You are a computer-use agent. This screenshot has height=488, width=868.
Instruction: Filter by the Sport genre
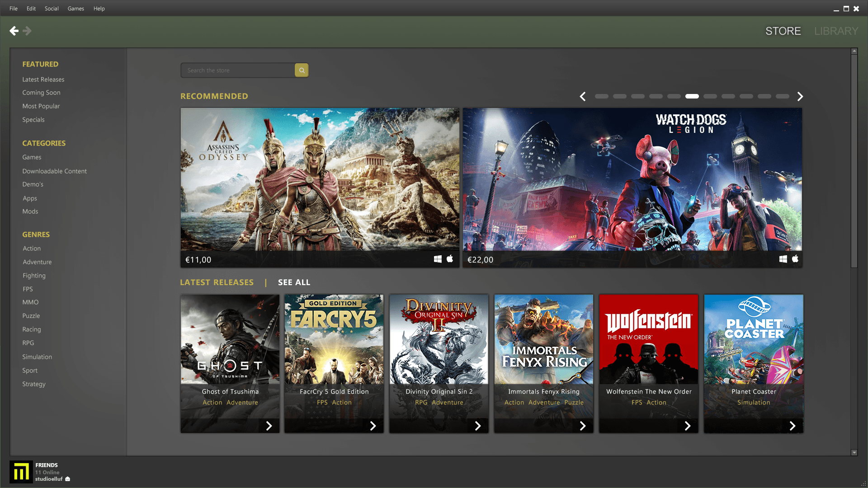(30, 371)
